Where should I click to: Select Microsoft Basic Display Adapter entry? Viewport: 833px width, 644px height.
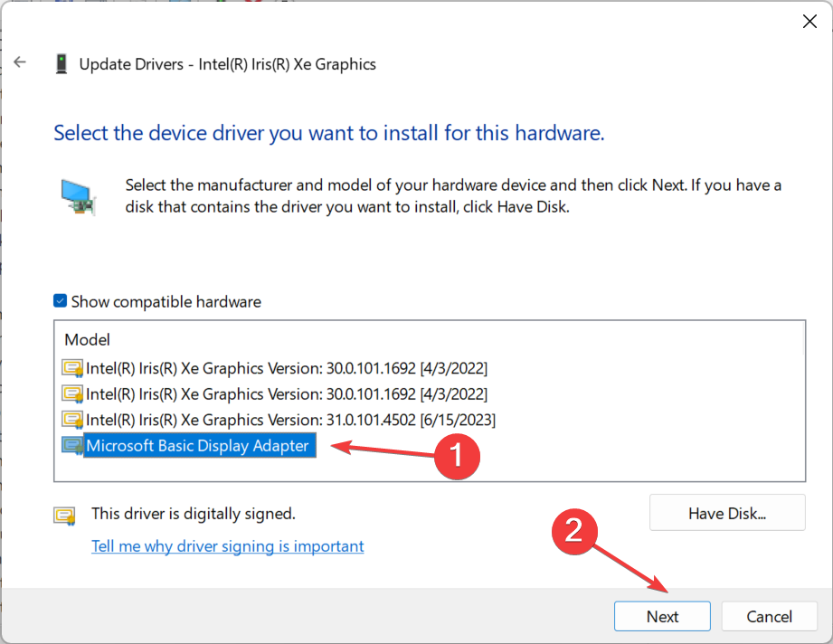(200, 445)
